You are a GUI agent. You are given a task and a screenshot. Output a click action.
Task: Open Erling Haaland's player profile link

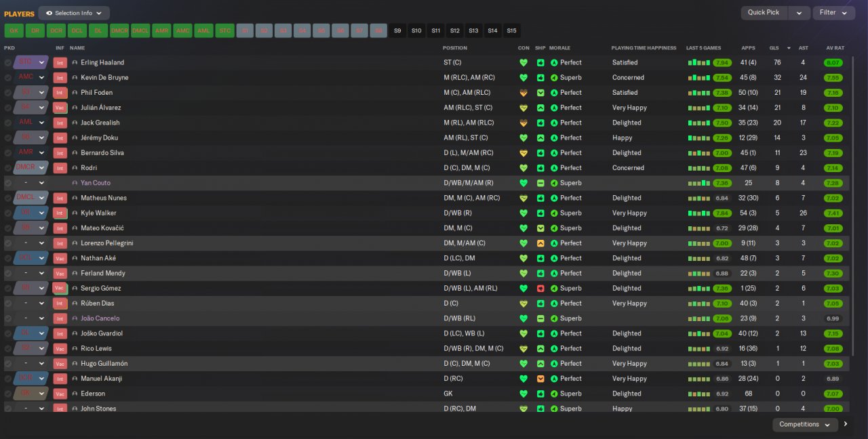pyautogui.click(x=102, y=62)
